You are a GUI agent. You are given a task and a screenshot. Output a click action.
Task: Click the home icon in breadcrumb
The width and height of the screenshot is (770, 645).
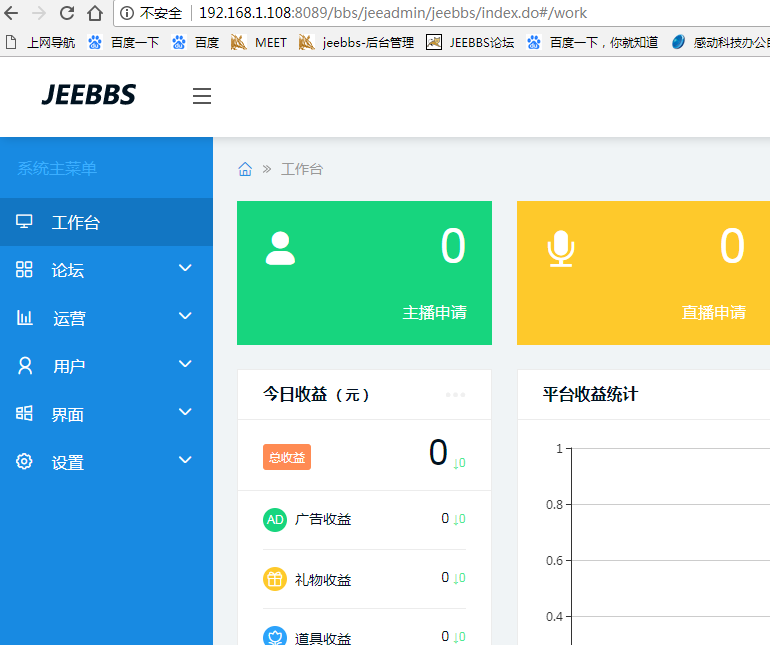point(245,169)
